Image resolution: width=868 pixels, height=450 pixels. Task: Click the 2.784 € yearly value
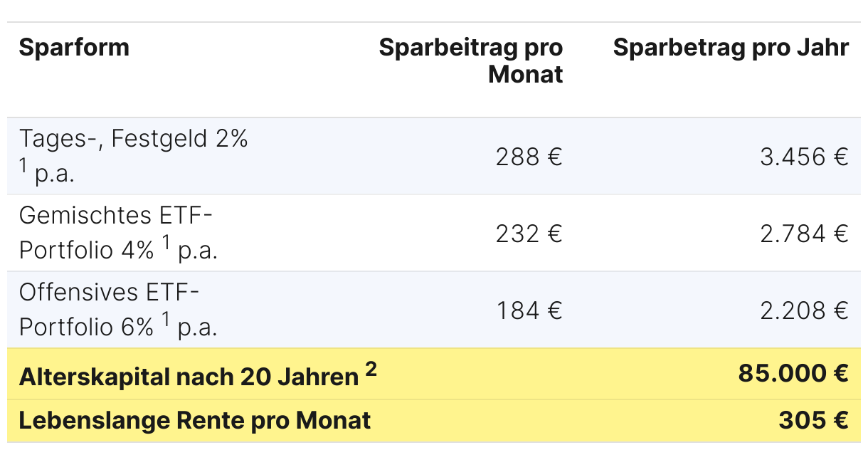click(804, 234)
